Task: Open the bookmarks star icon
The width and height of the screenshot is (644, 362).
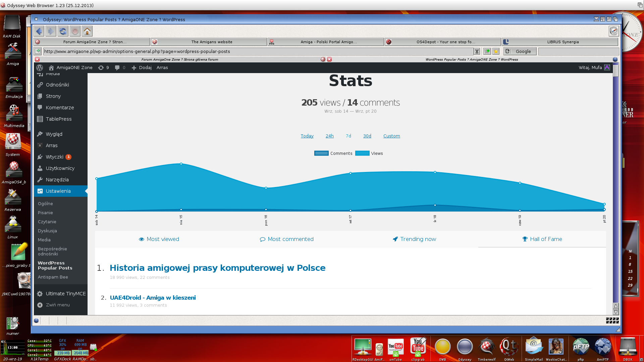Action: [x=496, y=51]
